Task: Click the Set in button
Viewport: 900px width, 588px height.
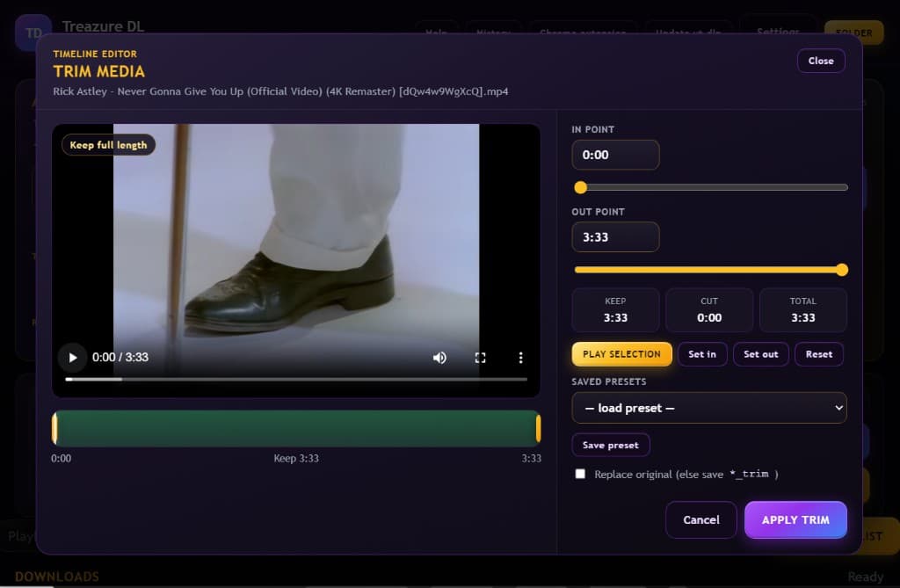Action: click(x=702, y=354)
